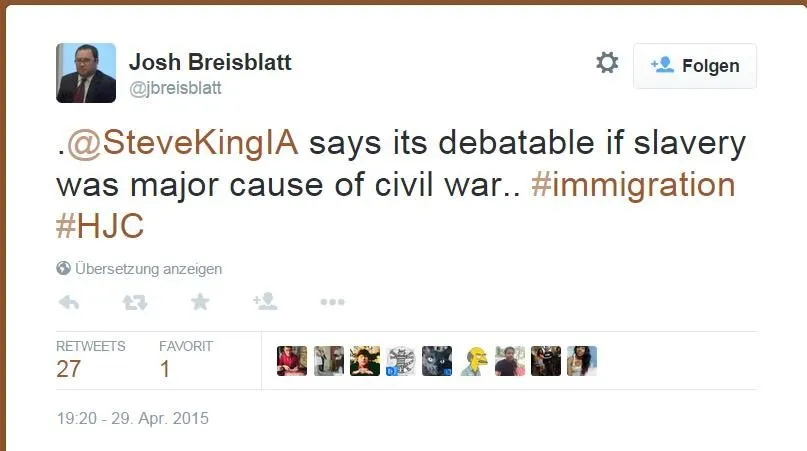This screenshot has width=807, height=451.
Task: Open Josh Breisblatt's profile picture
Action: (x=86, y=73)
